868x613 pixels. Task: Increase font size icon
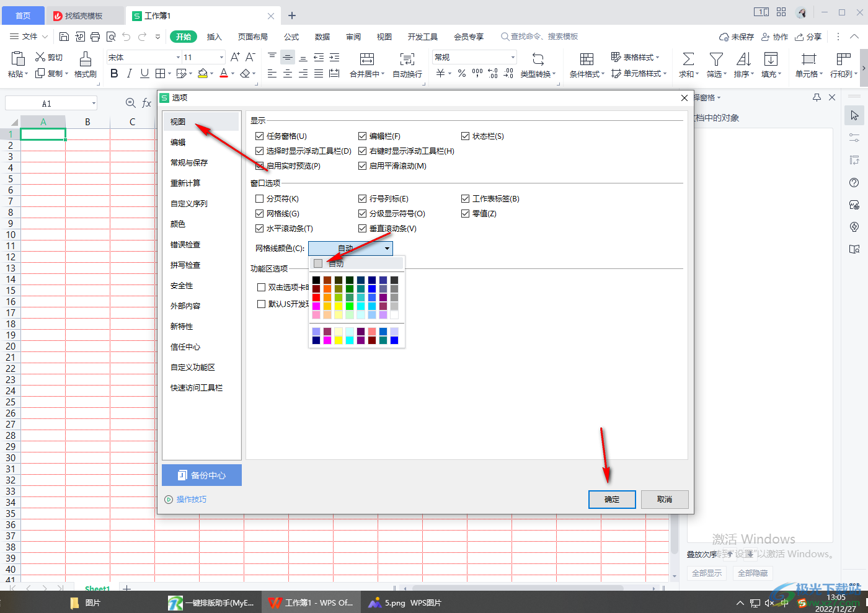tap(235, 57)
